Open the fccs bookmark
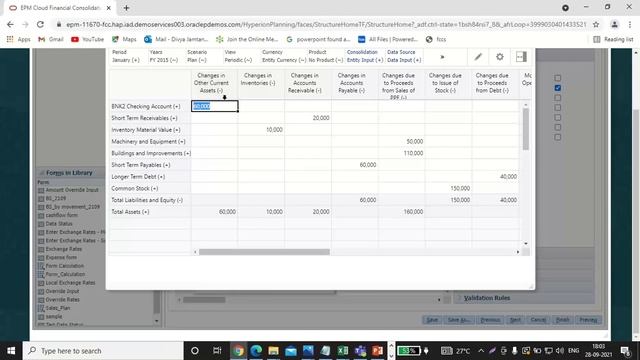640x360 pixels. [436, 39]
